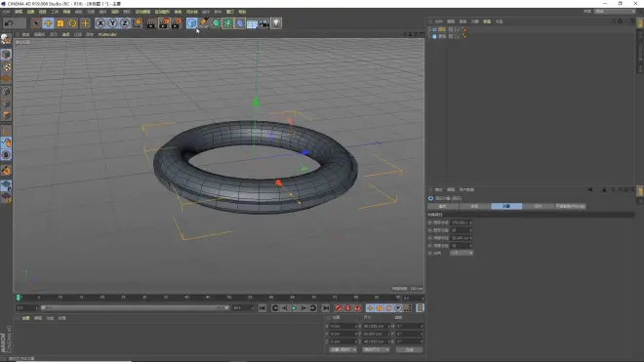Open the first Object Manager menu
644x362 pixels.
click(x=439, y=21)
